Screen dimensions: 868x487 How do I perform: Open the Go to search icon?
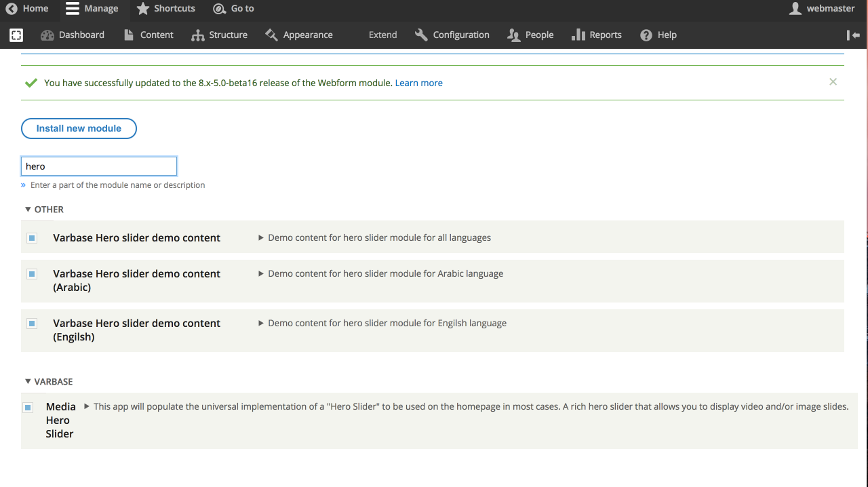(219, 9)
